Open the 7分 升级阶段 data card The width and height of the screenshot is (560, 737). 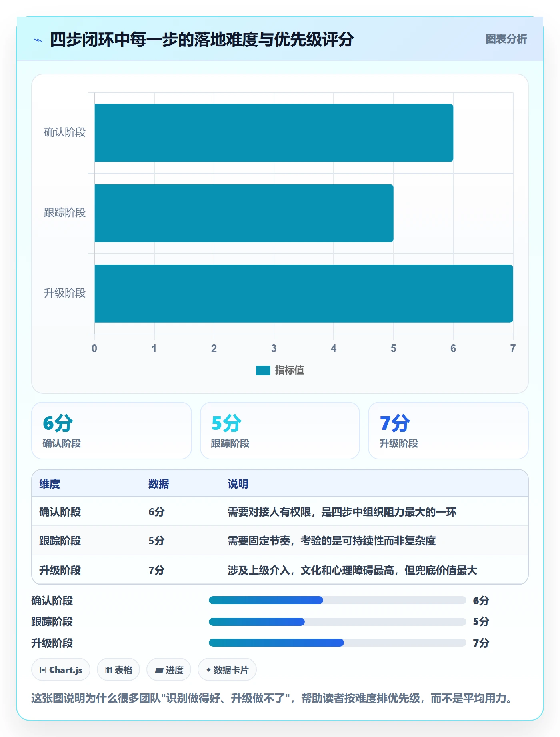(448, 431)
